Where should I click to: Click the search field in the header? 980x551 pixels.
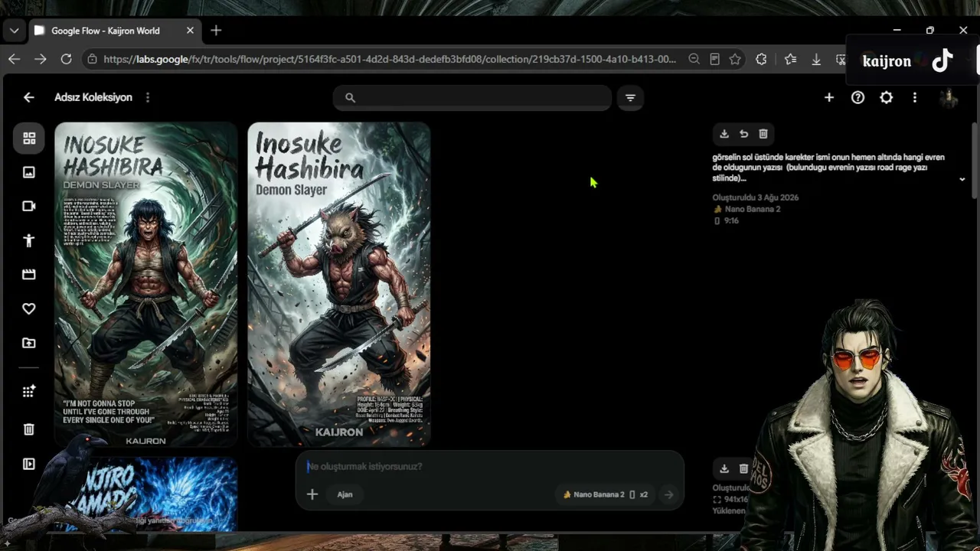point(472,97)
